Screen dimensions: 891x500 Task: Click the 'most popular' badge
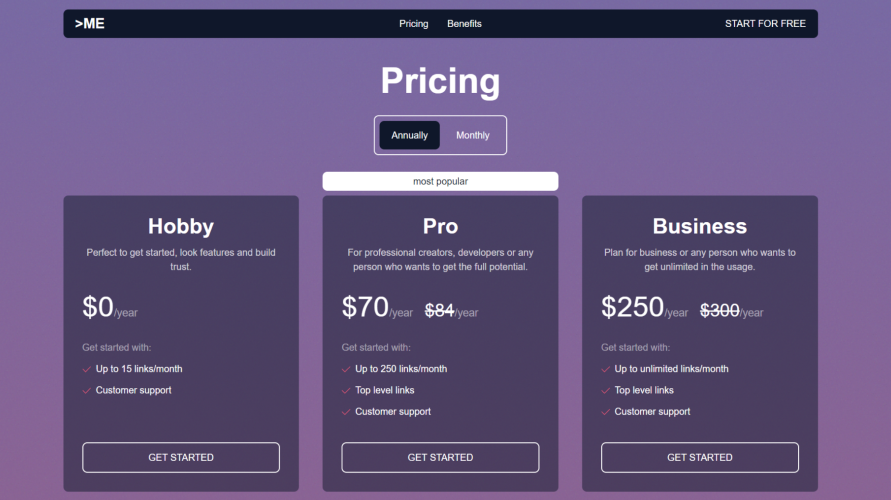440,181
